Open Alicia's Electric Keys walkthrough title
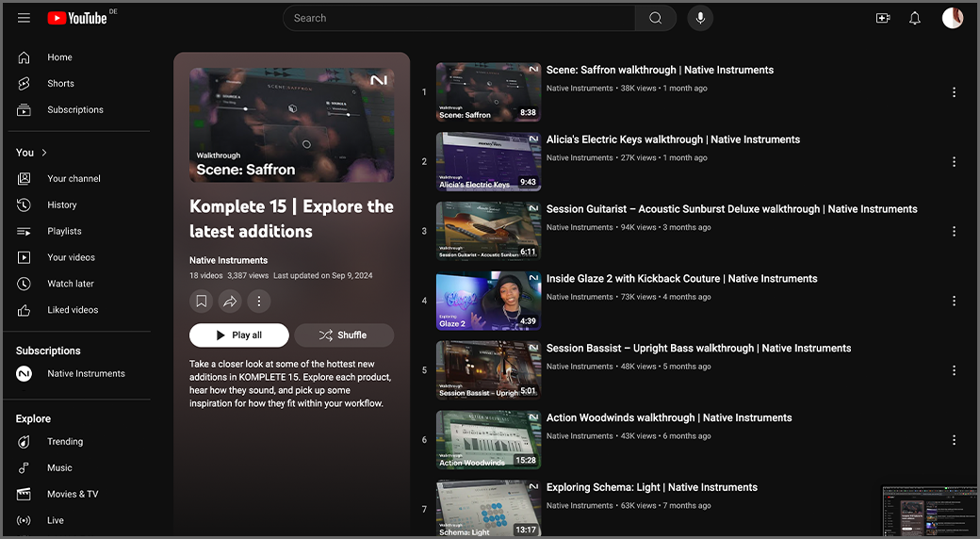Viewport: 980px width, 539px height. pos(673,139)
